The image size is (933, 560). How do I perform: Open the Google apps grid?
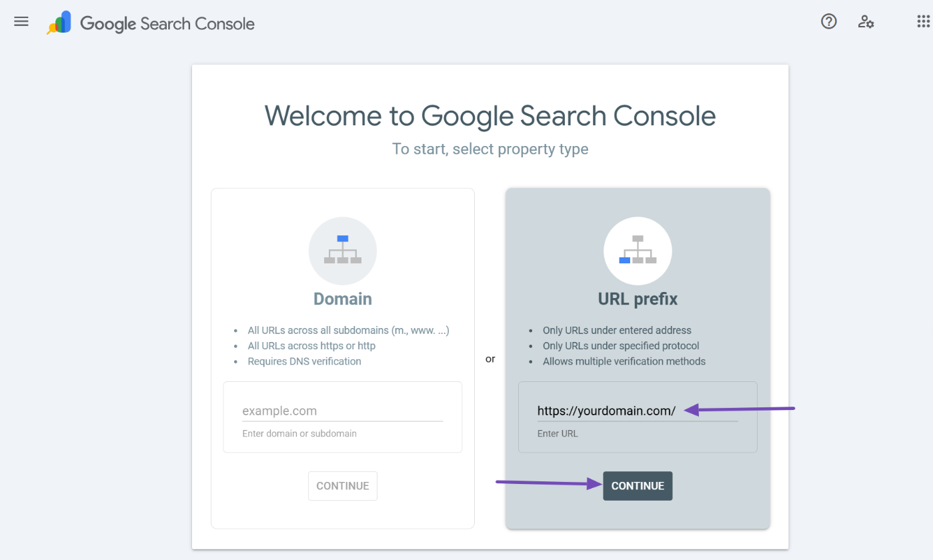(x=924, y=22)
